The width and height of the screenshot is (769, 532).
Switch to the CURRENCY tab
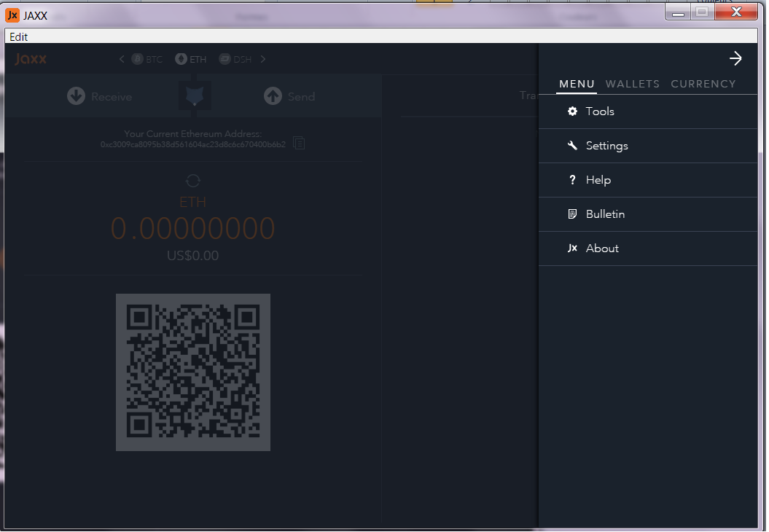[703, 84]
